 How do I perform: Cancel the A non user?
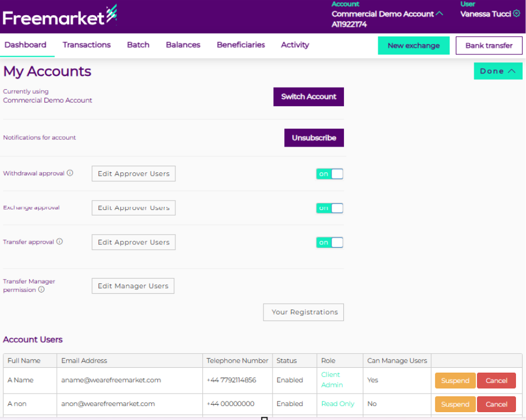pyautogui.click(x=496, y=404)
